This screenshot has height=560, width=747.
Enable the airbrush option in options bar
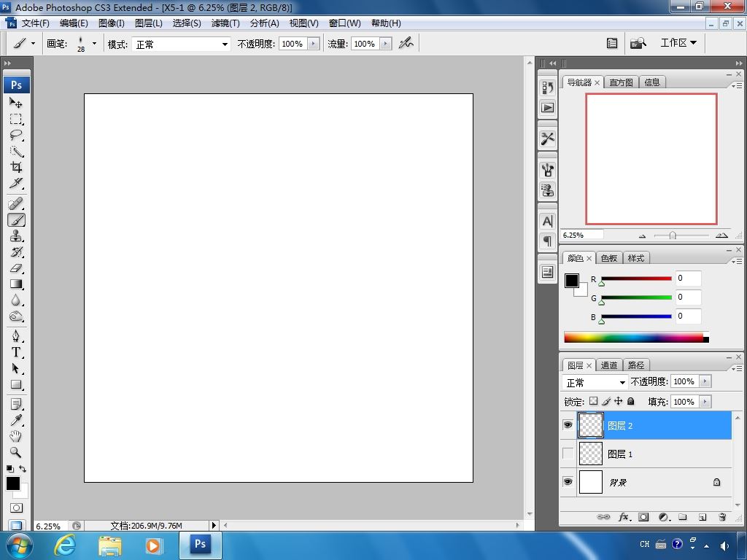coord(406,44)
